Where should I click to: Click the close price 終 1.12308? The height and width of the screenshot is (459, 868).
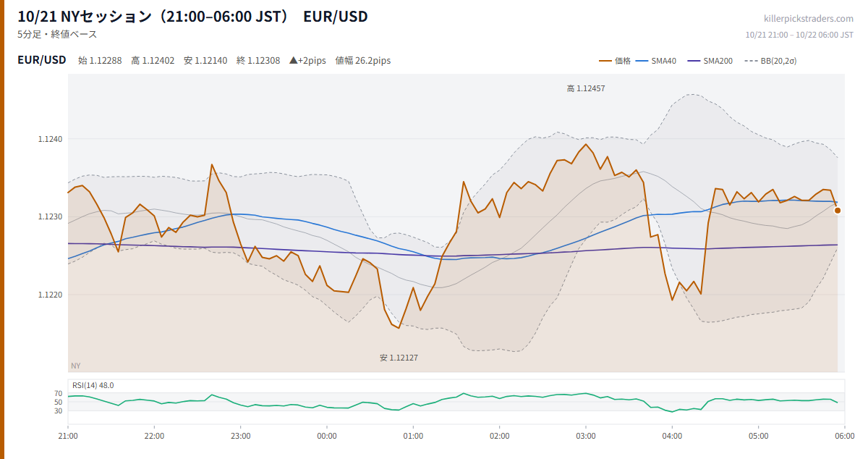258,61
